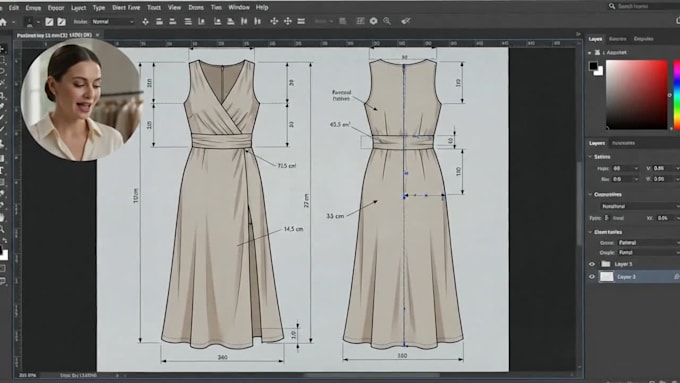Select the Hand tool
This screenshot has width=680, height=383.
[2, 217]
